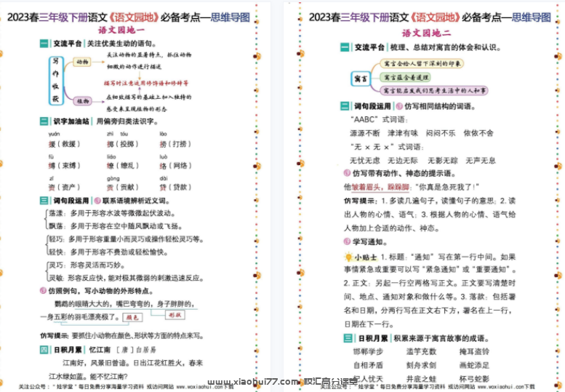Click the word 飘荡 definition line
This screenshot has width=565, height=392.
116,226
